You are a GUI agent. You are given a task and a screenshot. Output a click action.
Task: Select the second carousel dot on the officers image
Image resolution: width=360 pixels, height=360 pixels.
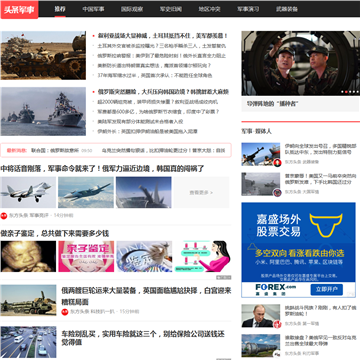346,92
